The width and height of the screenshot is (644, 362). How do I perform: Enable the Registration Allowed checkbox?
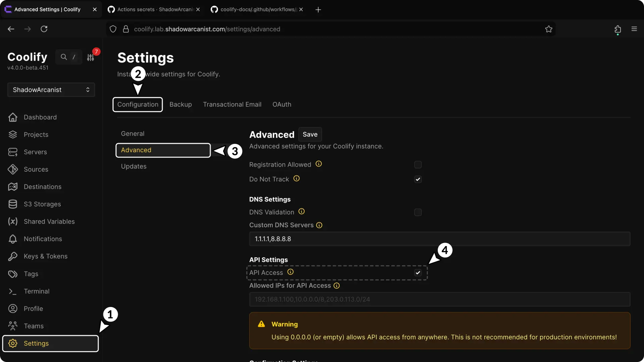[418, 165]
